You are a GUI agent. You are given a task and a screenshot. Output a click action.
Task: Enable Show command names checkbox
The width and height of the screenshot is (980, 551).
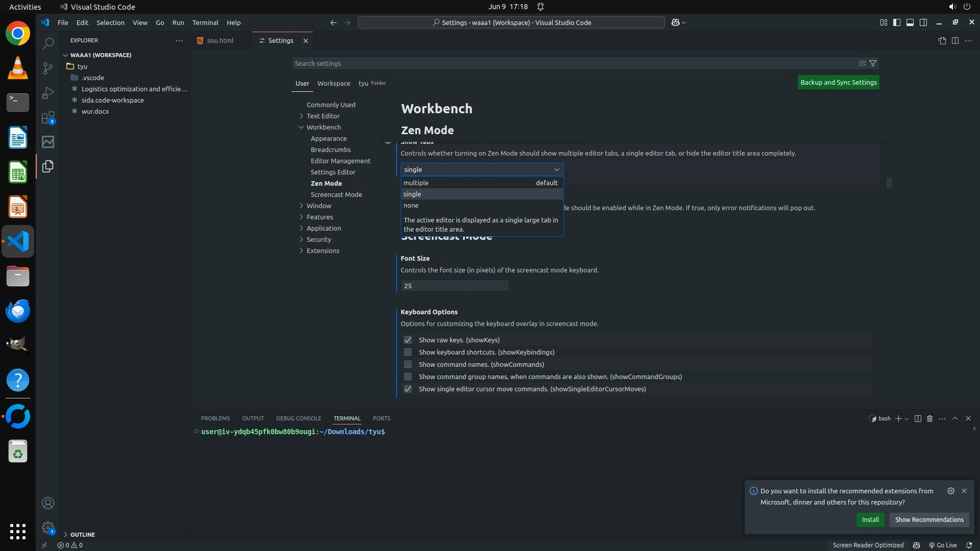pos(407,364)
